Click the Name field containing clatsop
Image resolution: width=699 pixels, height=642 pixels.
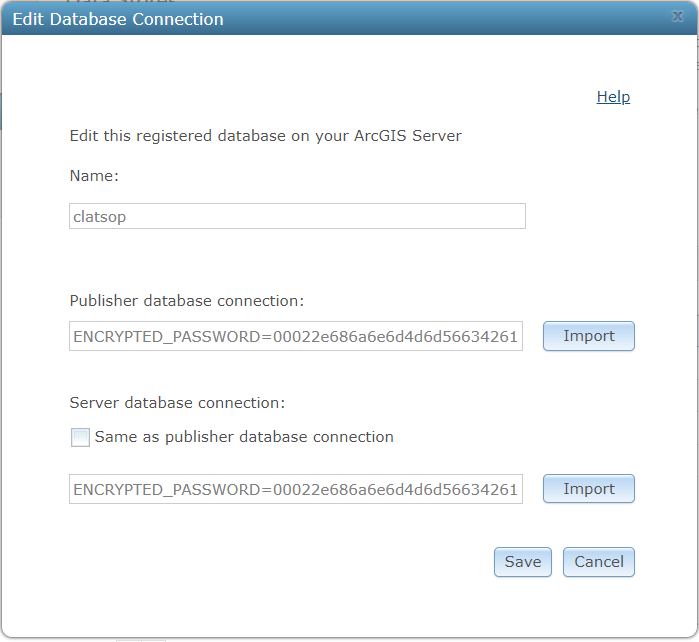[x=297, y=216]
